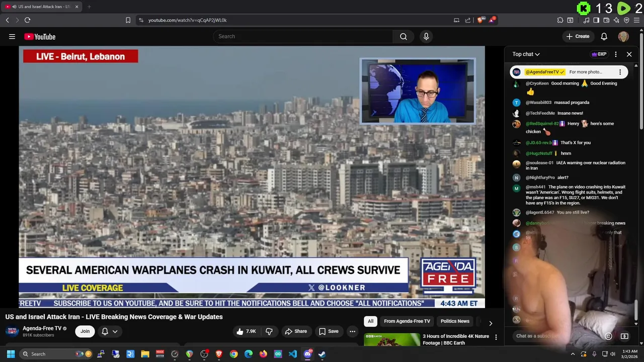The width and height of the screenshot is (644, 362).
Task: Open Steam from the taskbar
Action: point(322,354)
